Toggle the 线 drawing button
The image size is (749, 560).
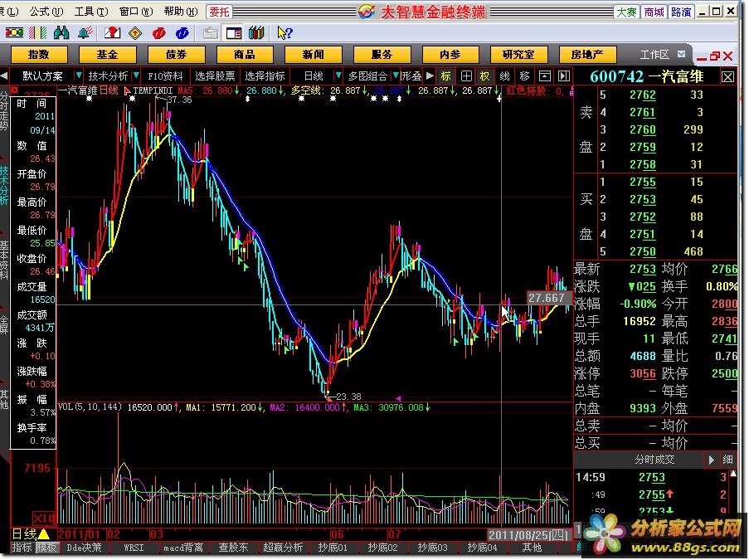click(504, 76)
